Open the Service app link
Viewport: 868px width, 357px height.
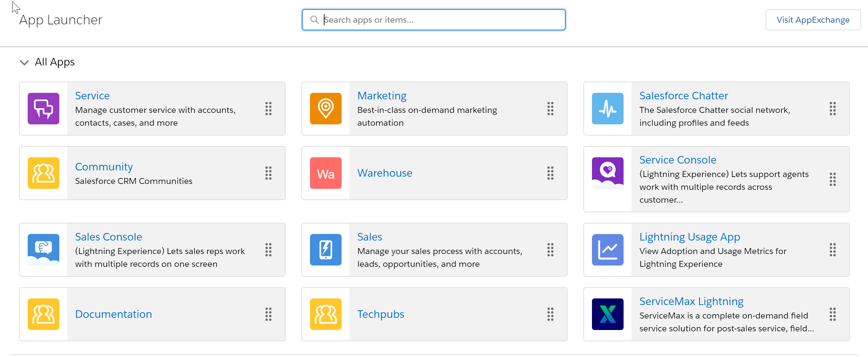(92, 95)
